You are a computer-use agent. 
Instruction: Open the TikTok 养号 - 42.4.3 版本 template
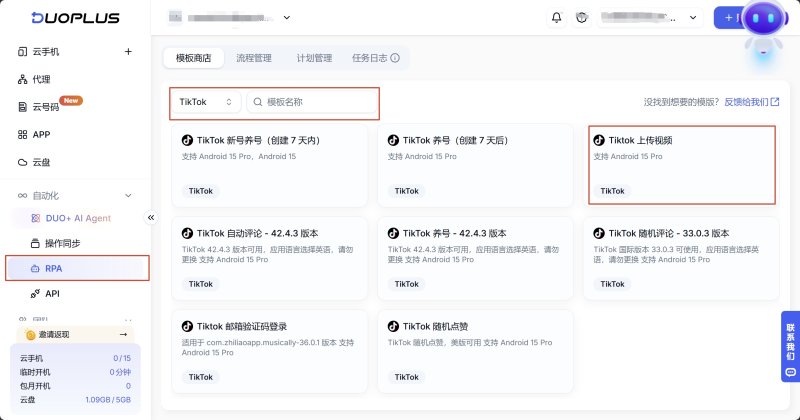pos(475,258)
